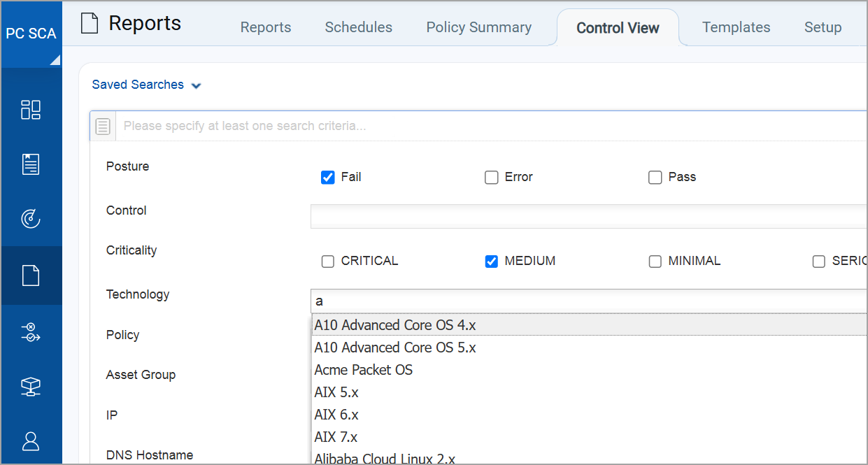Select Acme Packet OS option
The width and height of the screenshot is (868, 465).
click(x=588, y=370)
